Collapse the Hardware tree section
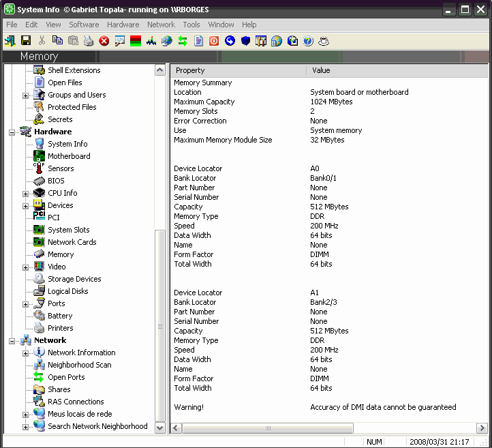Viewport: 492px width, 448px height. [12, 132]
